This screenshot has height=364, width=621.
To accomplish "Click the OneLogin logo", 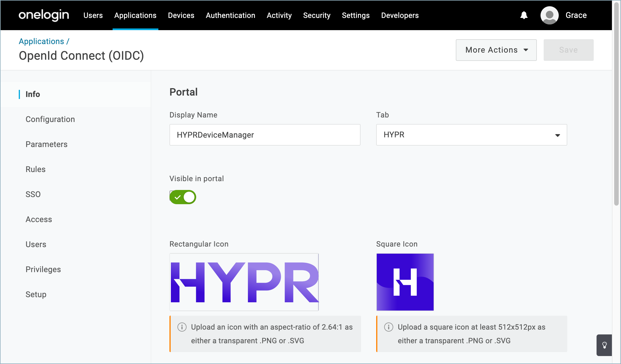I will click(x=44, y=15).
